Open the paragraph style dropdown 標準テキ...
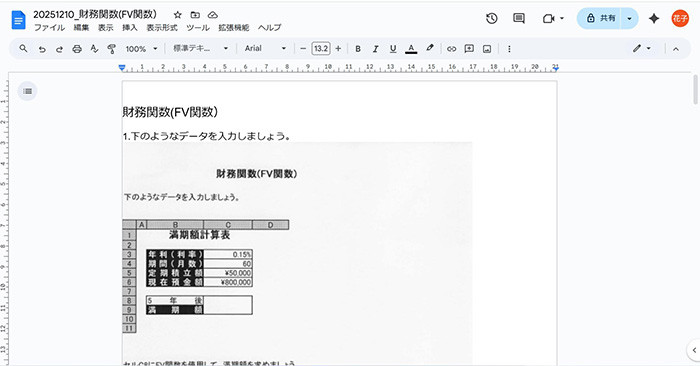The image size is (700, 366). point(200,48)
